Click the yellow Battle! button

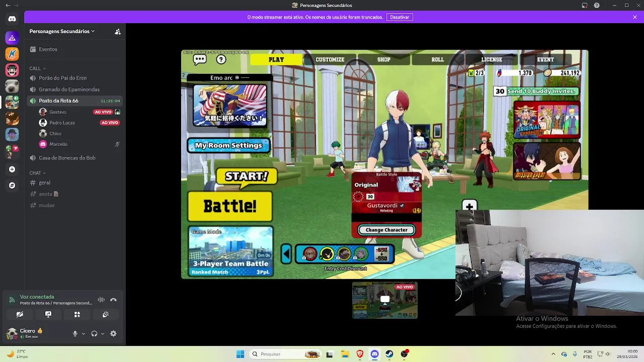click(x=230, y=206)
